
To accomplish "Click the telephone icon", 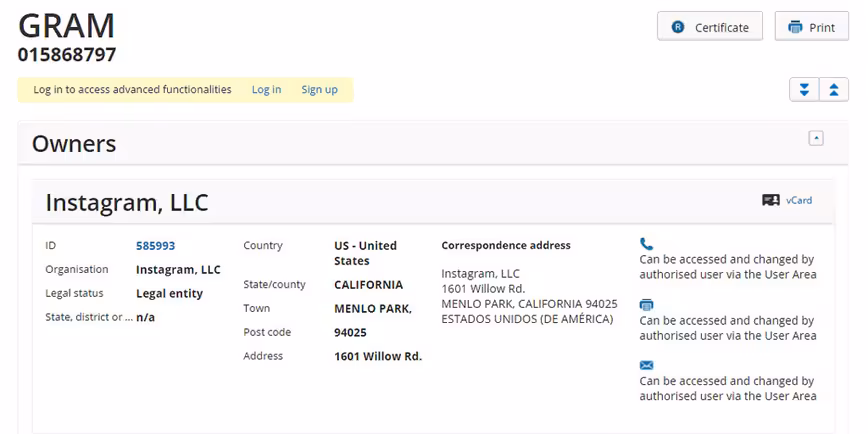I will click(x=646, y=244).
